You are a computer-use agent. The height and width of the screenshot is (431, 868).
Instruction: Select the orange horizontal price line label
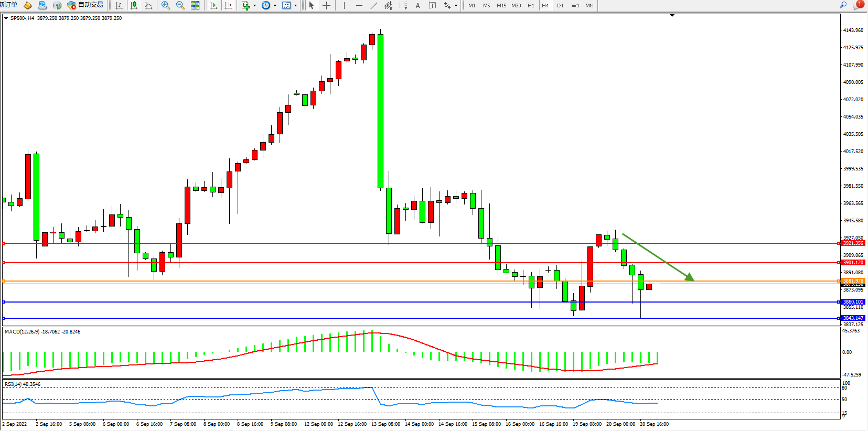click(x=853, y=281)
